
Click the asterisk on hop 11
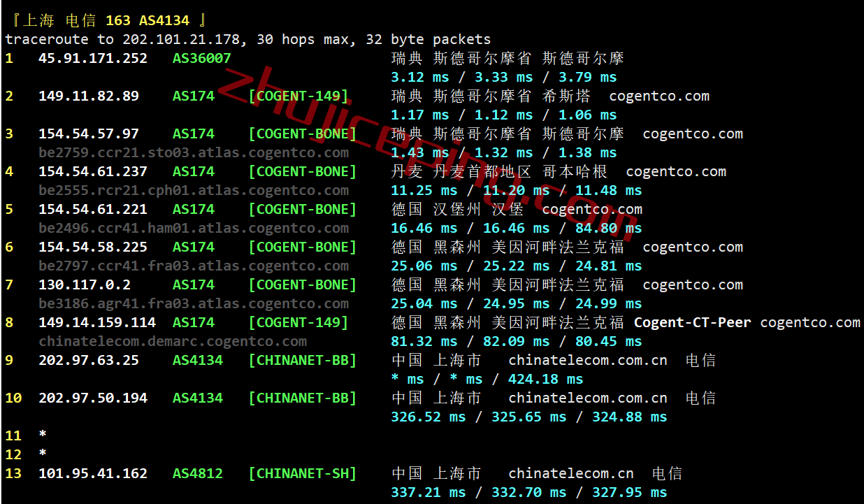pyautogui.click(x=43, y=435)
